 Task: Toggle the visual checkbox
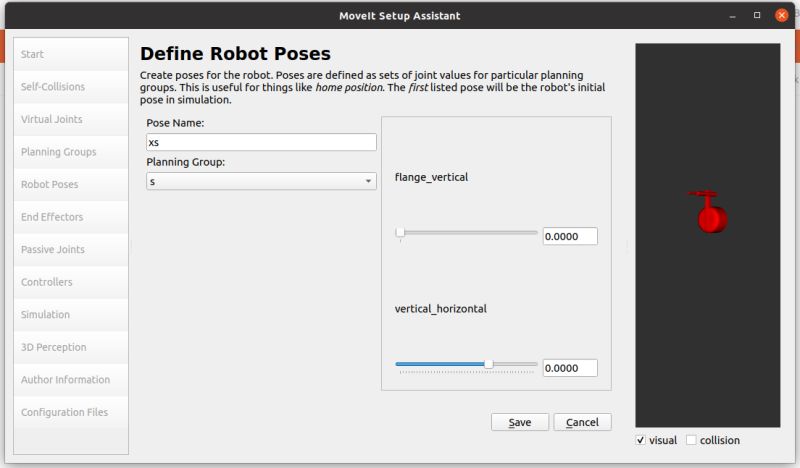[641, 440]
